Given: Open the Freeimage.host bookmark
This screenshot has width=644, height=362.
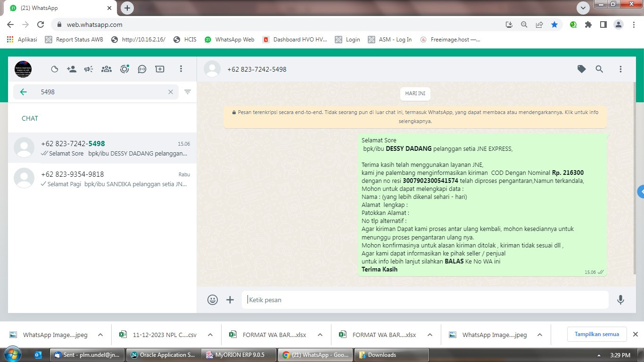Looking at the screenshot, I should pyautogui.click(x=450, y=40).
